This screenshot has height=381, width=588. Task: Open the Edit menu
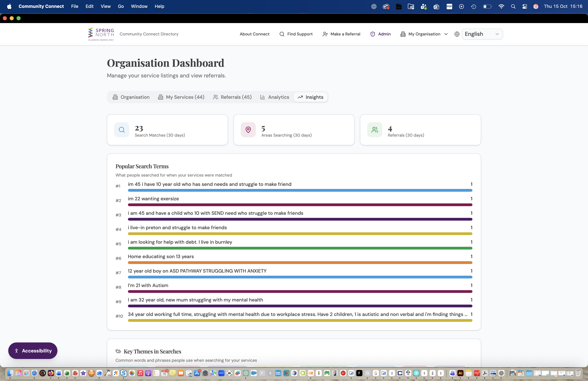[89, 6]
